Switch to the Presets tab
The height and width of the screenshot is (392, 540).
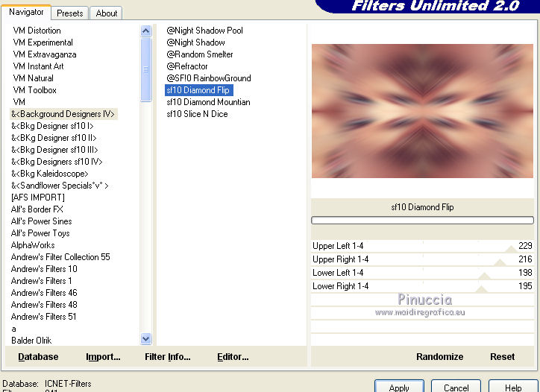(70, 13)
